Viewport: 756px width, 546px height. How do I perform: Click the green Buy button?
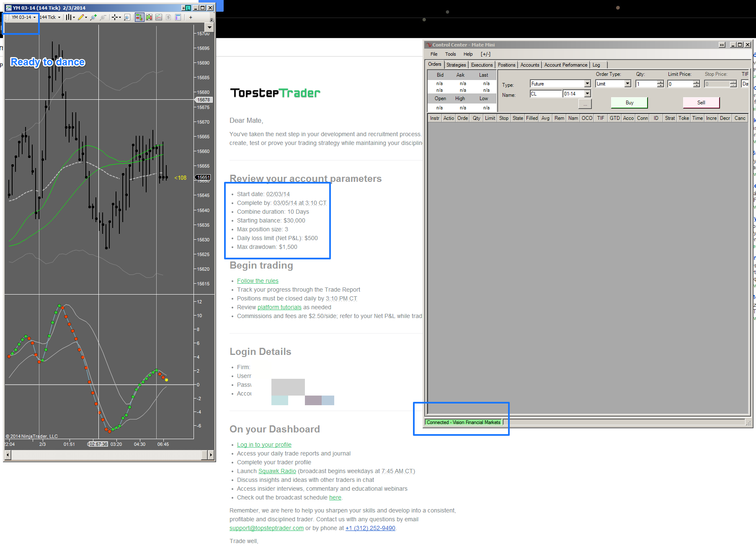(x=630, y=103)
